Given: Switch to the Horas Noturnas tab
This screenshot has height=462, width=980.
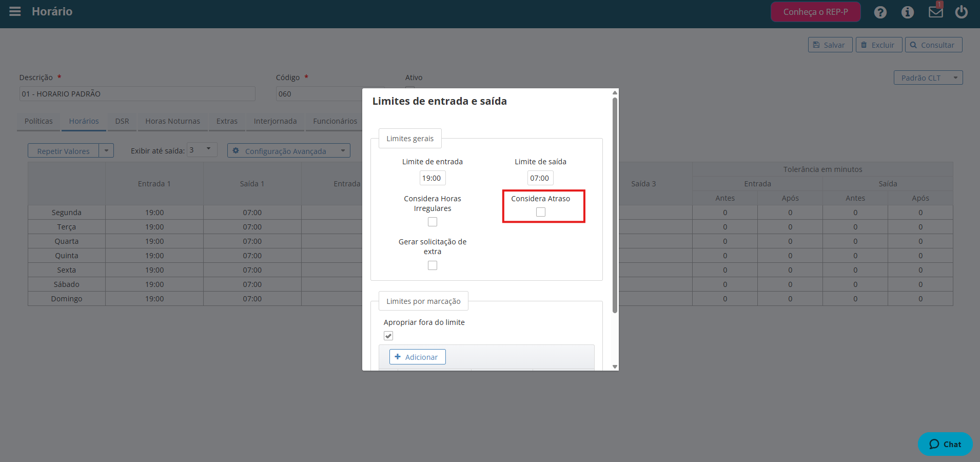Looking at the screenshot, I should click(x=172, y=121).
